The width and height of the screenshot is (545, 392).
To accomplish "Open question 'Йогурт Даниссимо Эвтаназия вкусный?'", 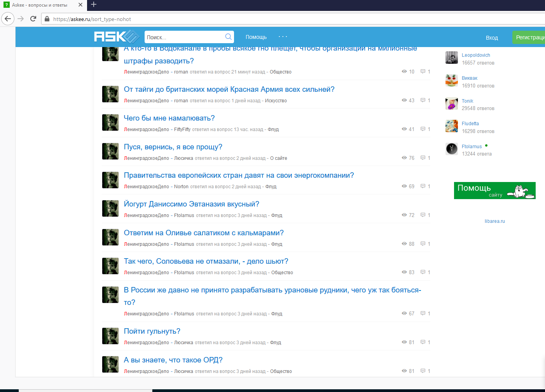I will (x=191, y=204).
